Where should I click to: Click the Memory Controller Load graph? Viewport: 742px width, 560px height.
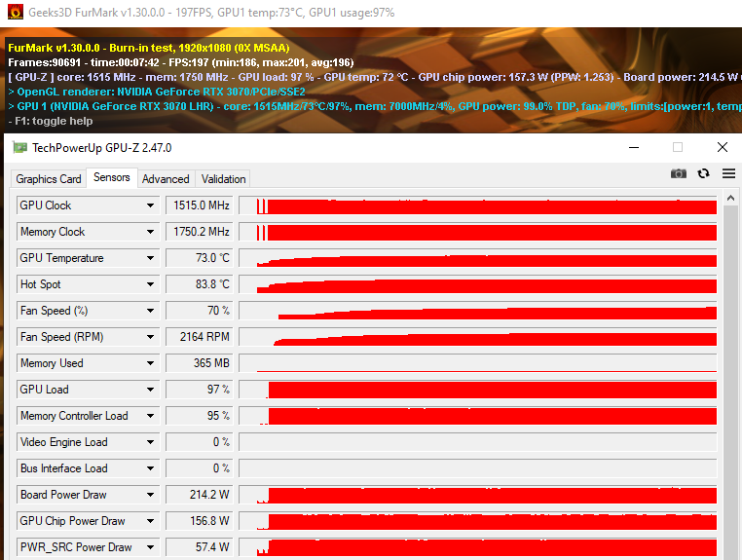pyautogui.click(x=478, y=416)
